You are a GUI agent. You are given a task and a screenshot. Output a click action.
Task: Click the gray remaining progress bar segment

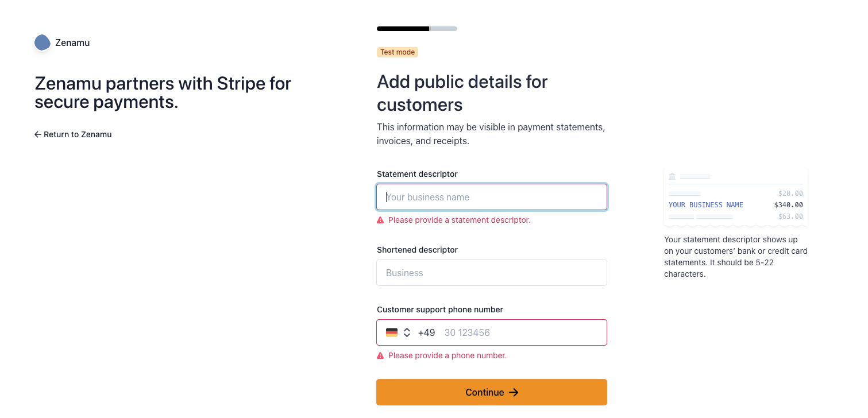(x=443, y=29)
